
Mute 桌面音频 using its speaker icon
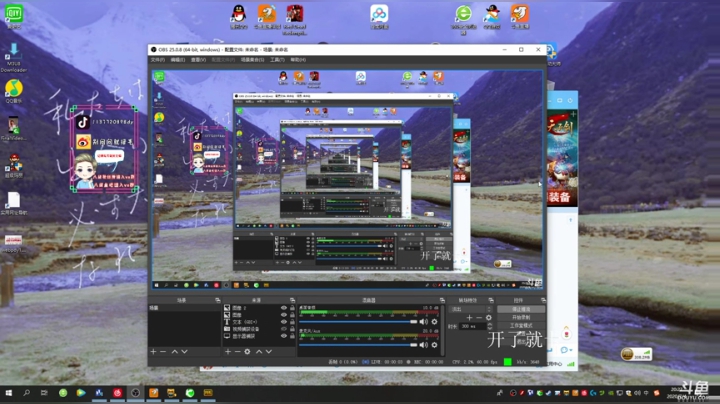(423, 322)
